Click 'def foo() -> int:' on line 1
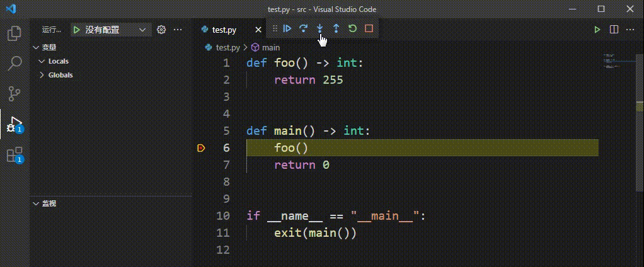Viewport: 644px width, 267px height. 305,63
